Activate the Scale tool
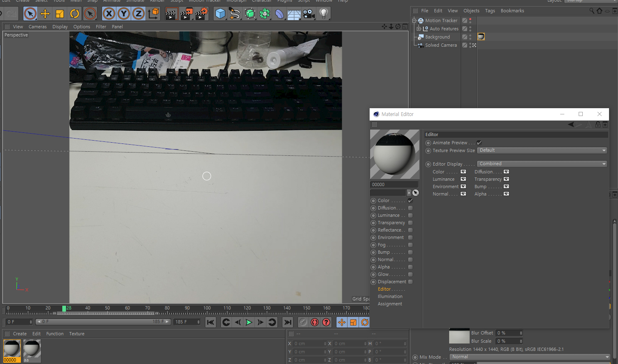Image resolution: width=618 pixels, height=364 pixels. (x=60, y=14)
